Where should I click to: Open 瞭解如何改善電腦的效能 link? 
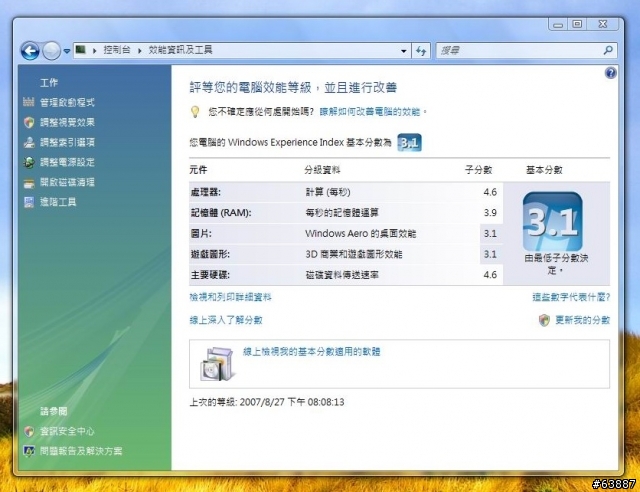(x=369, y=111)
